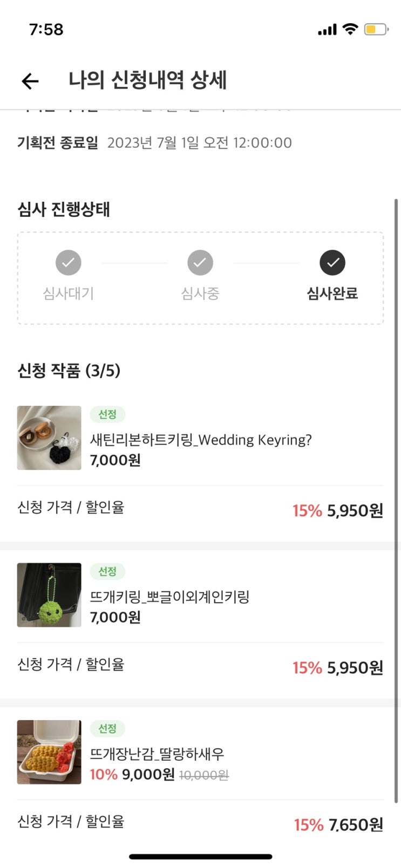Open 새틴리본하트키링_Wedding Keyring? product title
The image size is (401, 868).
tap(201, 440)
